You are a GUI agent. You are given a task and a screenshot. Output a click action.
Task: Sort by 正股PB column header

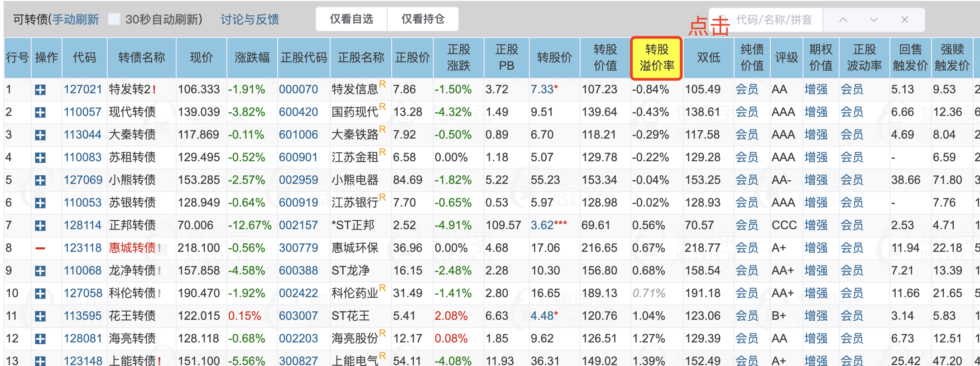tap(506, 58)
